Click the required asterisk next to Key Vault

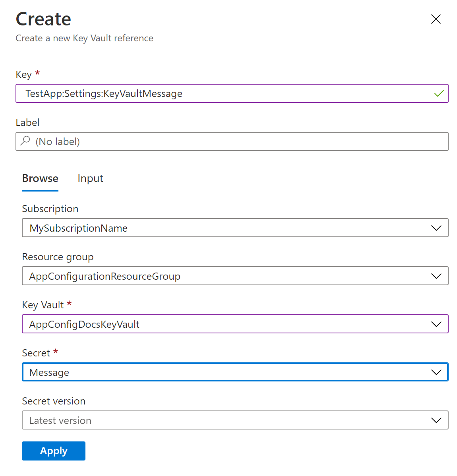[x=69, y=303]
